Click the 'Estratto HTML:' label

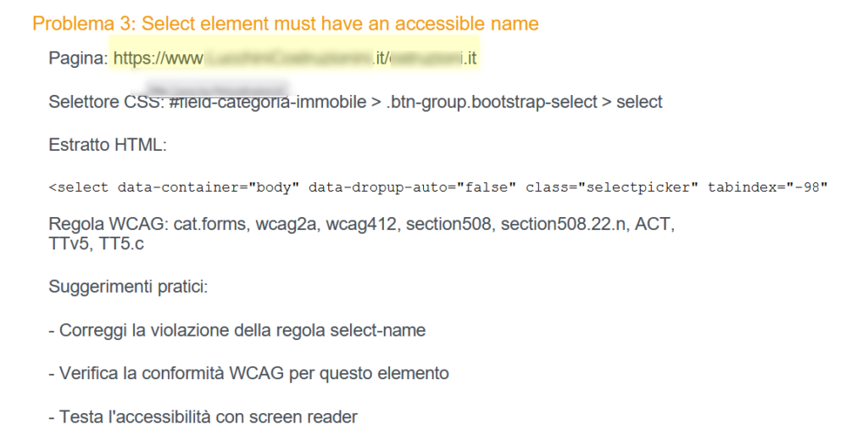108,145
